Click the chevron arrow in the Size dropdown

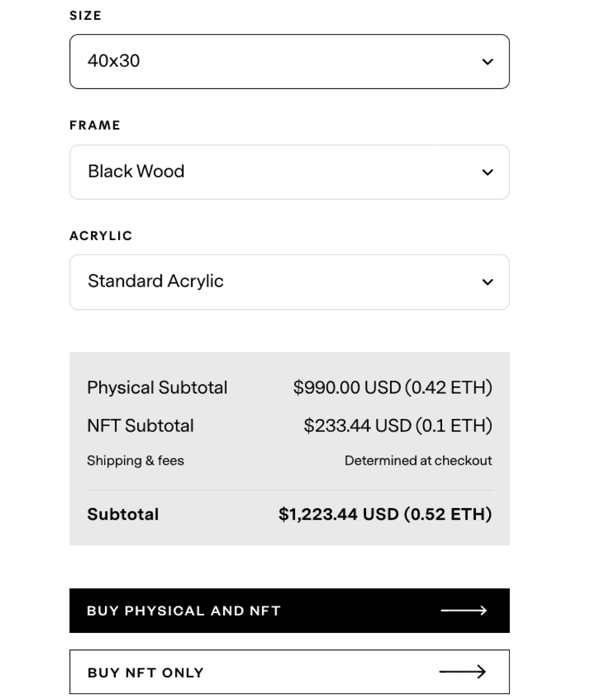[487, 62]
